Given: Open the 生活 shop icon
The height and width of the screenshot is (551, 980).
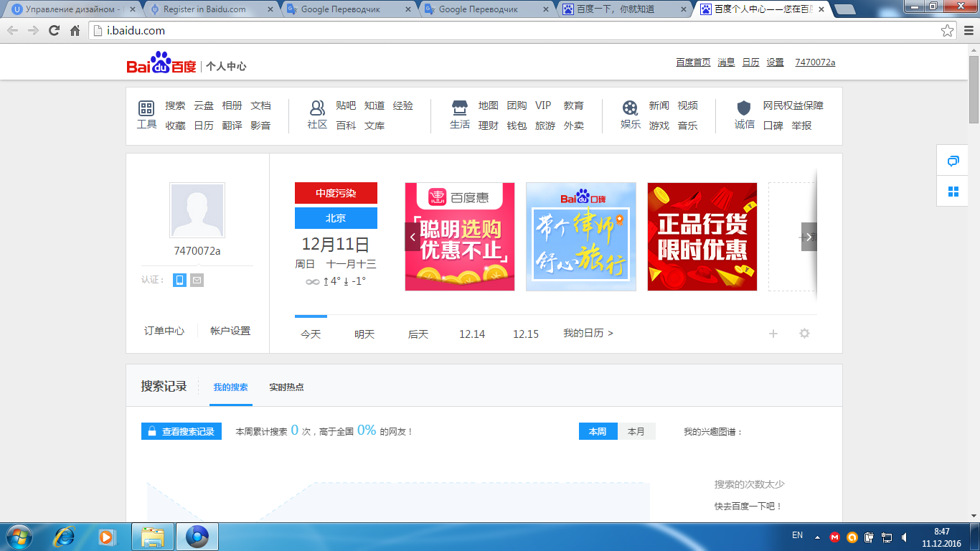Looking at the screenshot, I should tap(460, 108).
